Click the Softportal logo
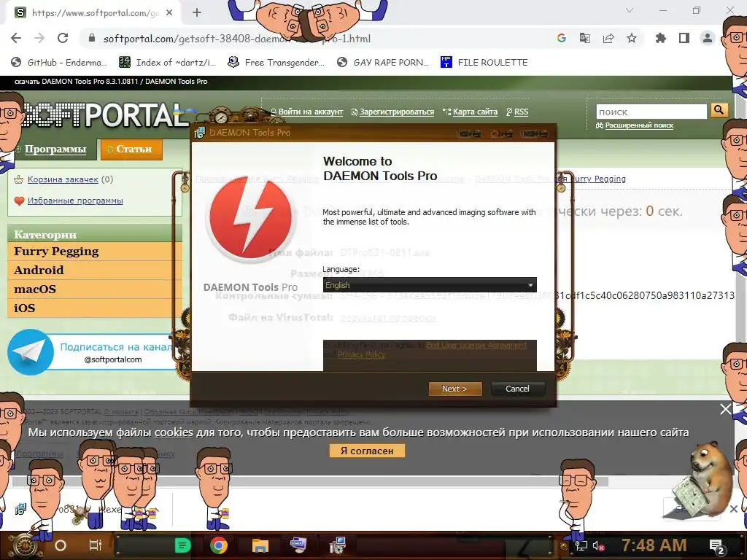 click(x=106, y=115)
